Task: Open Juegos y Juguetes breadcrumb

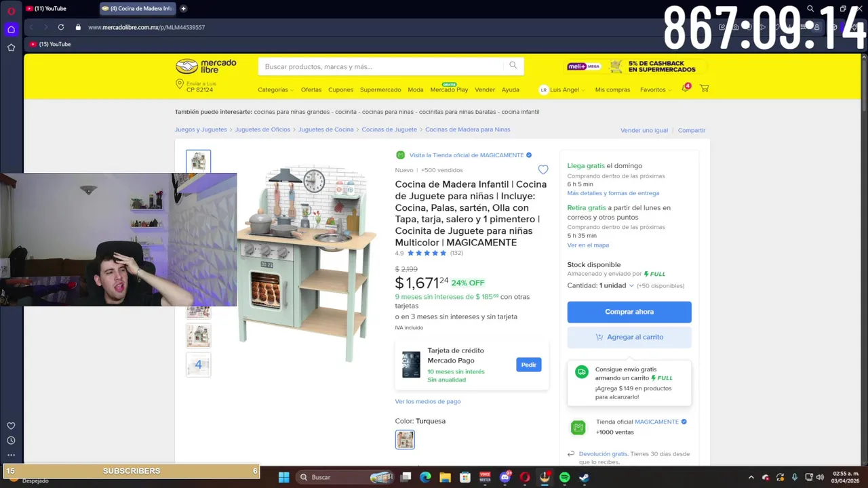Action: (201, 129)
